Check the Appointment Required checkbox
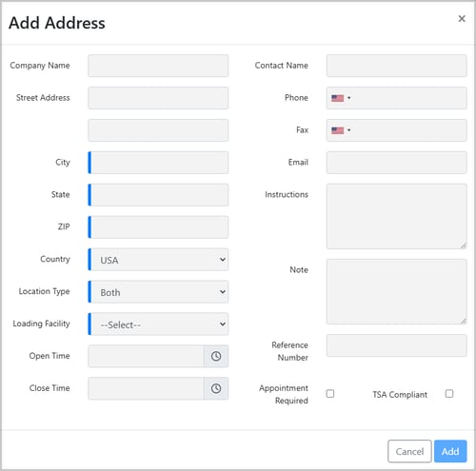The width and height of the screenshot is (476, 471). tap(330, 394)
